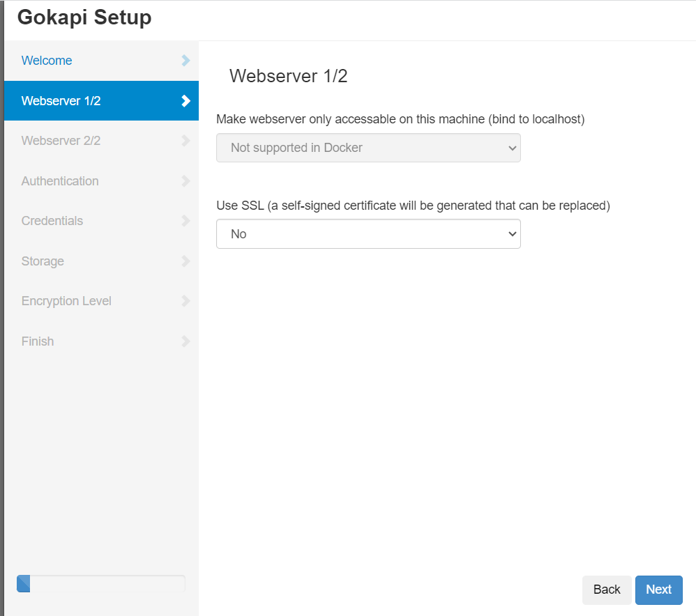
Task: Click the Webserver 1/2 page heading
Action: (288, 76)
